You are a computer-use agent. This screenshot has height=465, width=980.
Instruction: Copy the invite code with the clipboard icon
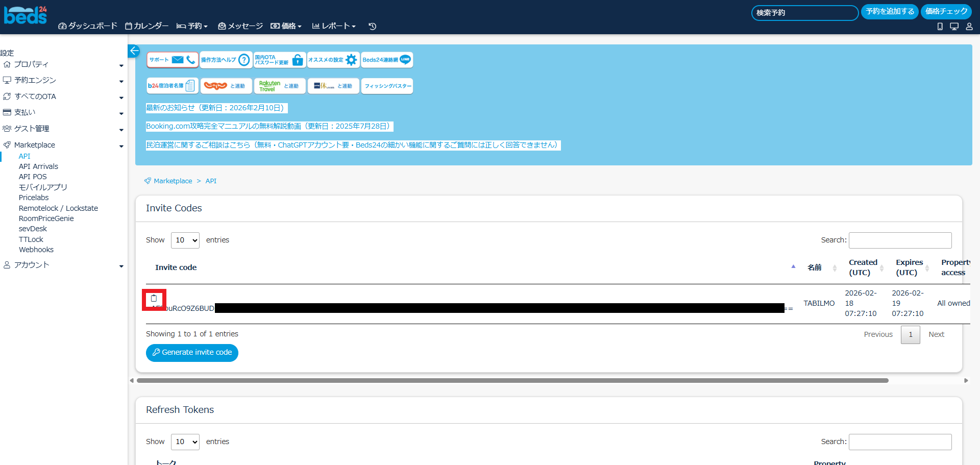click(x=154, y=299)
